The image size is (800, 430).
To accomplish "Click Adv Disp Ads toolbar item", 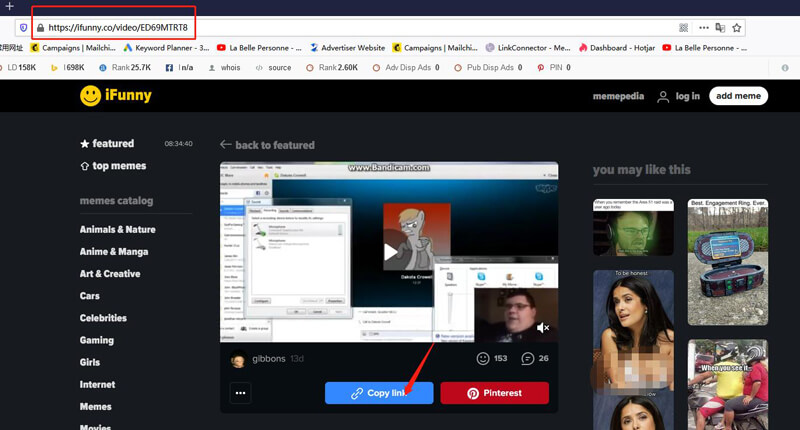I will [406, 67].
